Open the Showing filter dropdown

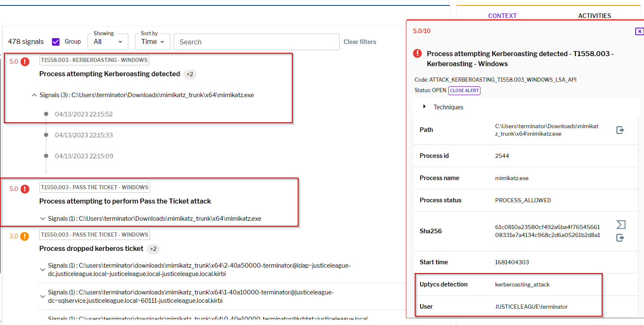[x=108, y=42]
